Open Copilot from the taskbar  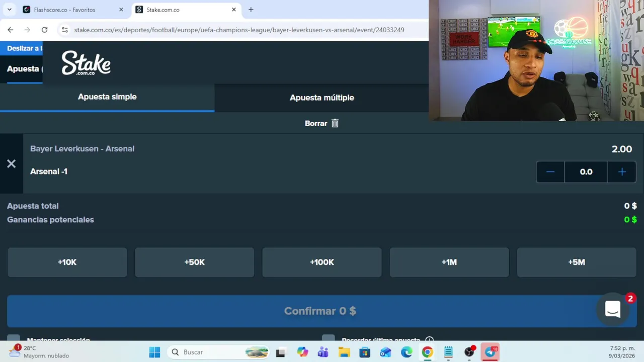click(302, 352)
